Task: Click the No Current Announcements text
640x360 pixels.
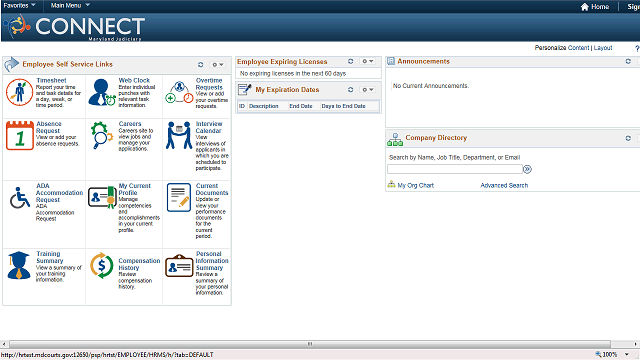Action: [431, 86]
